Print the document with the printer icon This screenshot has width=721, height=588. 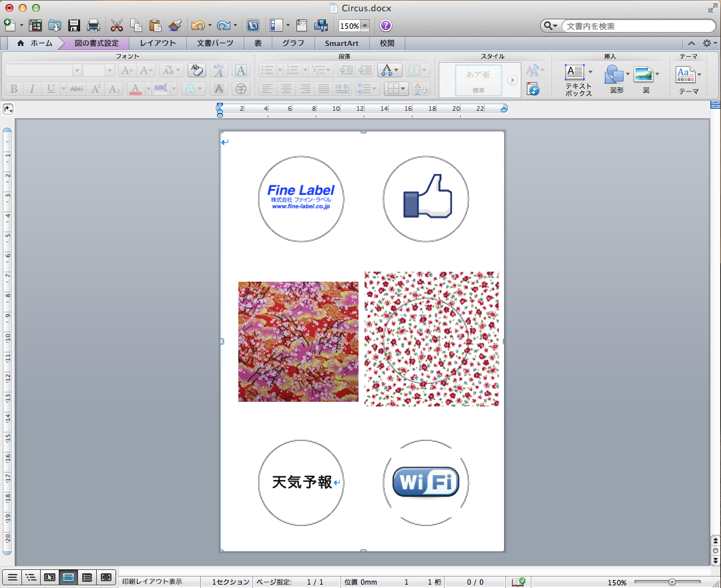coord(93,25)
